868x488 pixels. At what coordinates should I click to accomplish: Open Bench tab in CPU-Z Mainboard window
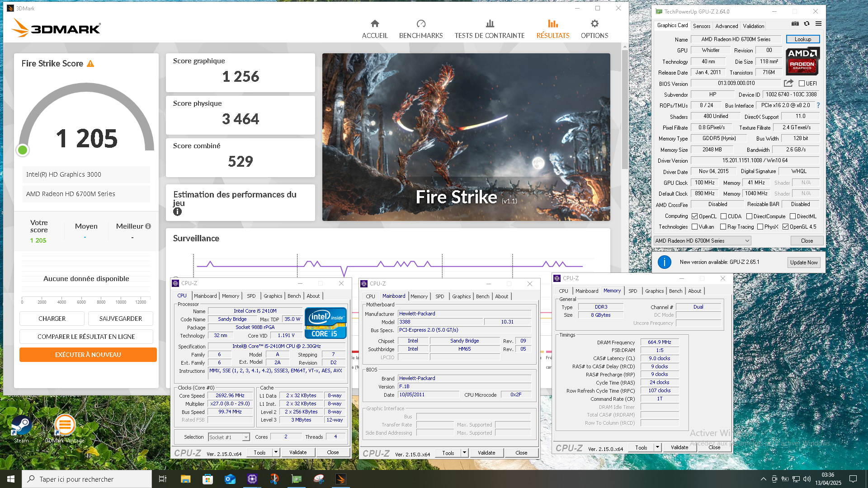click(x=482, y=296)
